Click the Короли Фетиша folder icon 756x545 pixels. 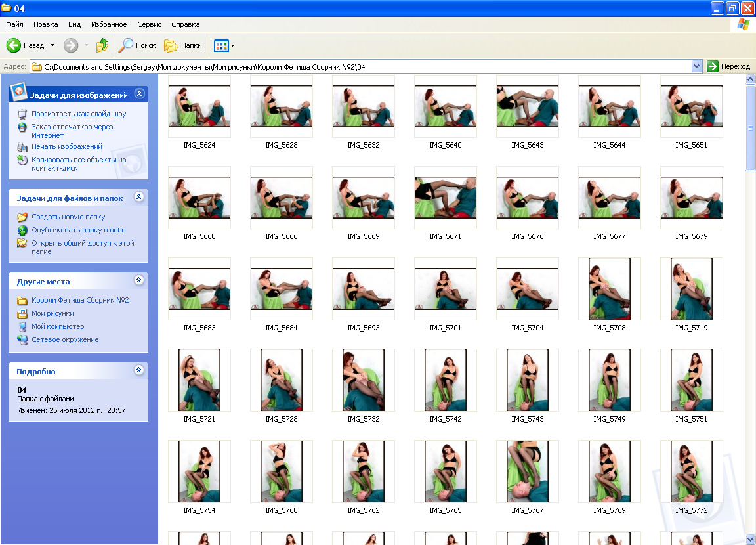(x=22, y=301)
